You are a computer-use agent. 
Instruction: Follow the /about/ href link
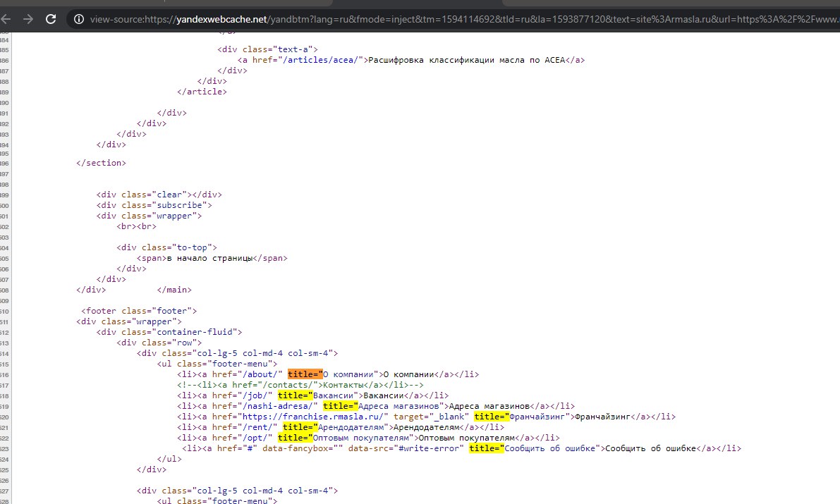pos(260,374)
